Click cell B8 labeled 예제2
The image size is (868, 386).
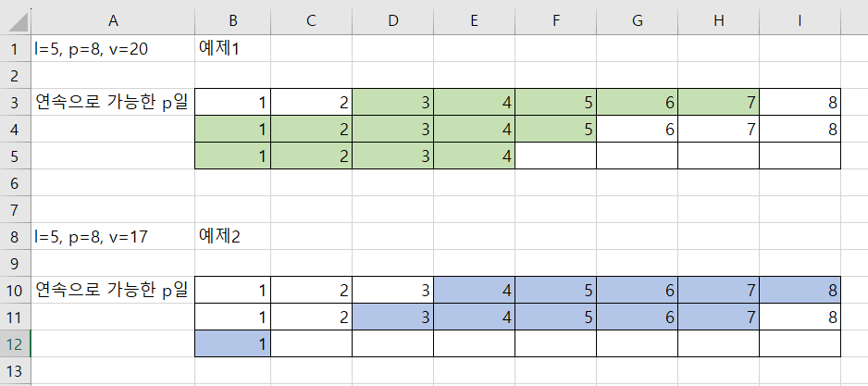pyautogui.click(x=232, y=236)
